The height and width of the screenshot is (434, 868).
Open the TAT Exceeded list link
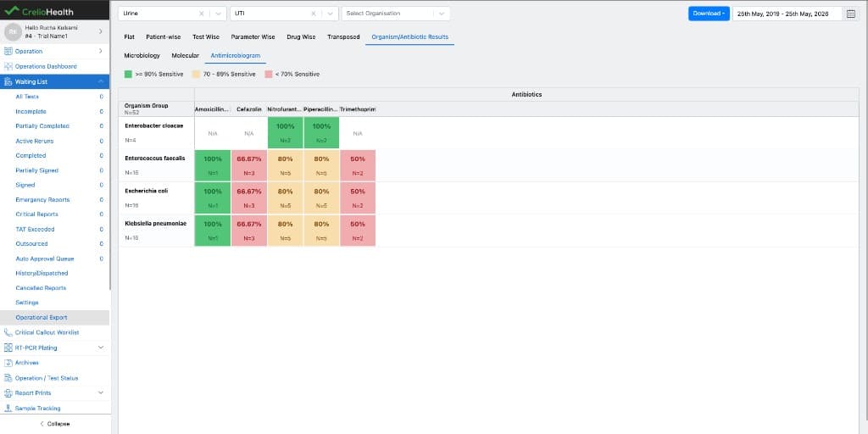[x=35, y=229]
